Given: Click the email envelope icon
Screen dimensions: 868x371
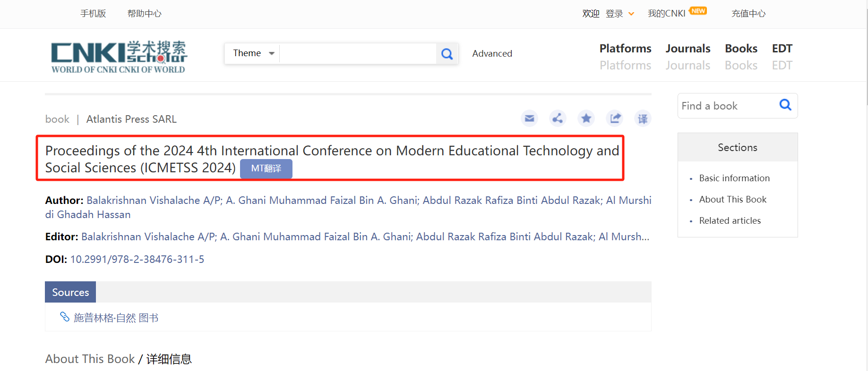Looking at the screenshot, I should [x=529, y=118].
